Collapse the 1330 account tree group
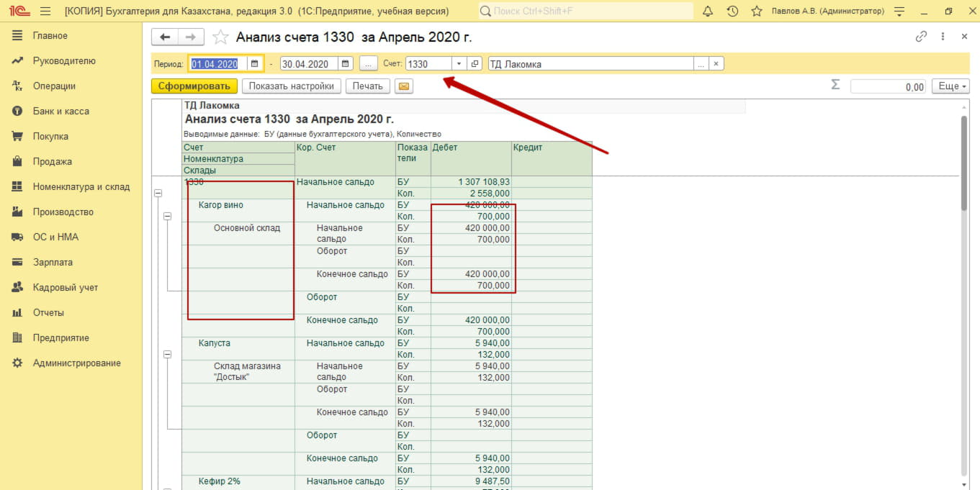Viewport: 980px width, 490px height. coord(158,193)
